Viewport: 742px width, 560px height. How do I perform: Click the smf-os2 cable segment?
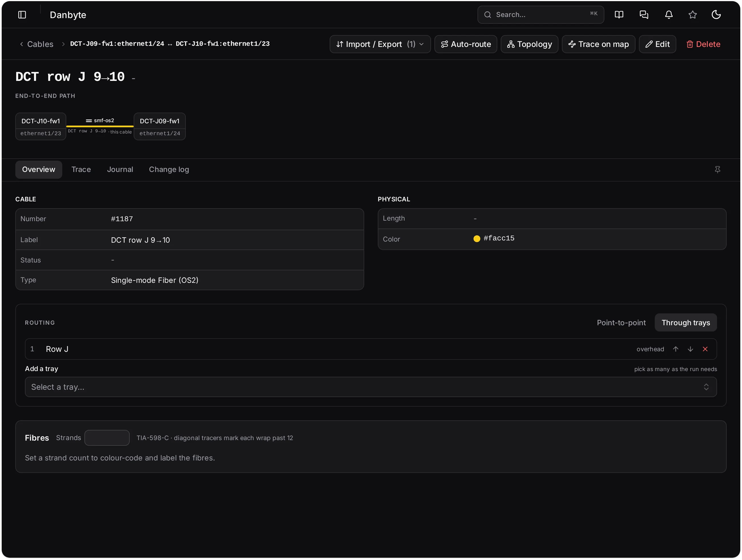click(x=100, y=126)
